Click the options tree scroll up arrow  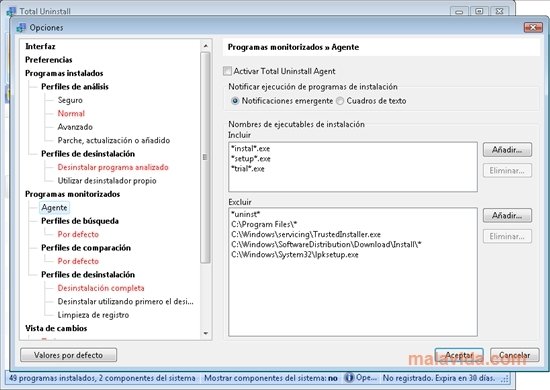pyautogui.click(x=206, y=46)
